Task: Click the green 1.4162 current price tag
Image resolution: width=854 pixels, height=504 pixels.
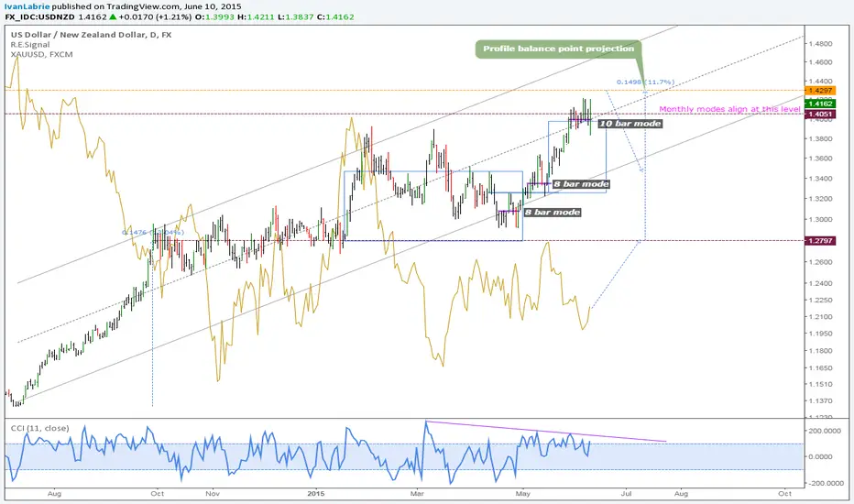Action: (820, 104)
